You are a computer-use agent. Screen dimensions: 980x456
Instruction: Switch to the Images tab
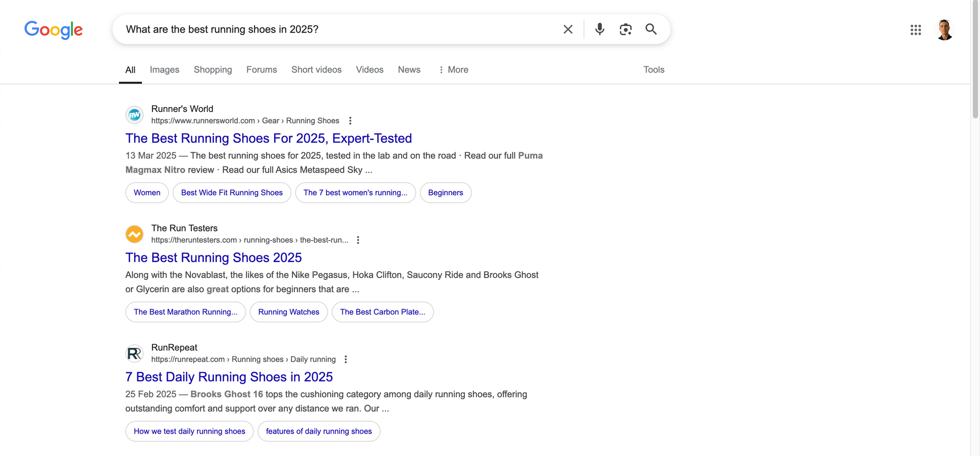point(164,70)
